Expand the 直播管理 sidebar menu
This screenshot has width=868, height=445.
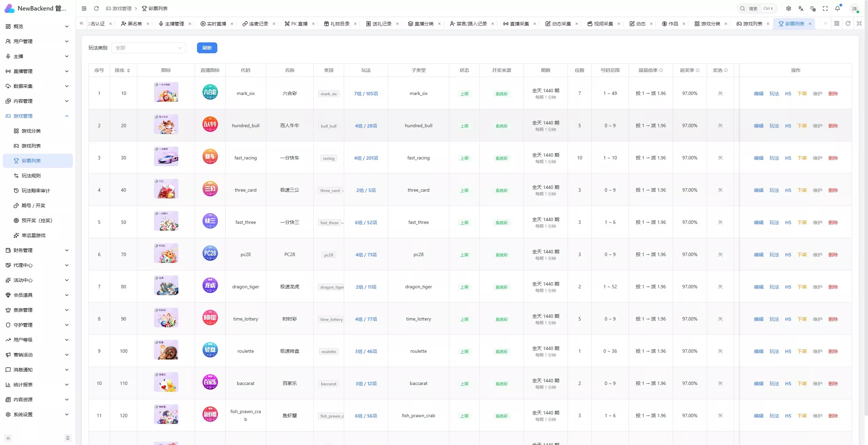pyautogui.click(x=37, y=71)
